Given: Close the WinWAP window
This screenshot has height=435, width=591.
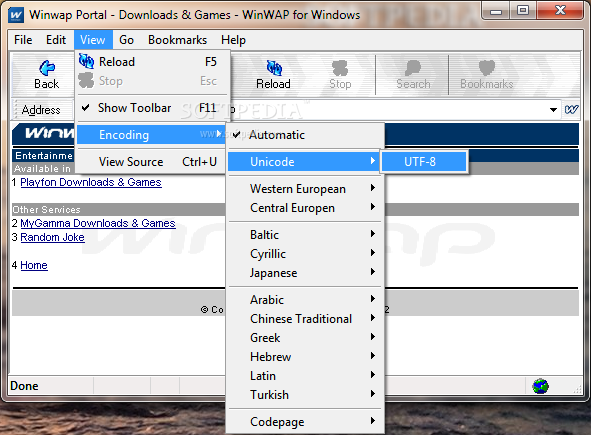Looking at the screenshot, I should pyautogui.click(x=560, y=11).
